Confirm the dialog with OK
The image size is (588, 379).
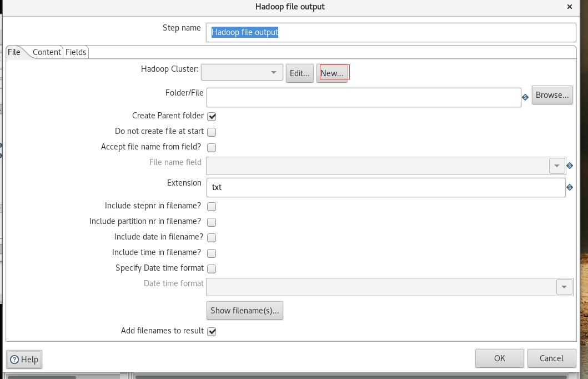(500, 358)
